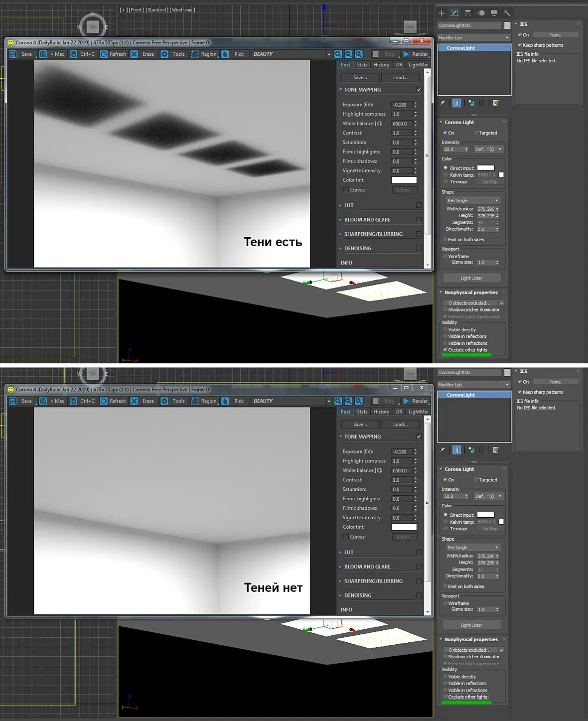Open Modifier List dropdown in top screenshot

[x=474, y=38]
